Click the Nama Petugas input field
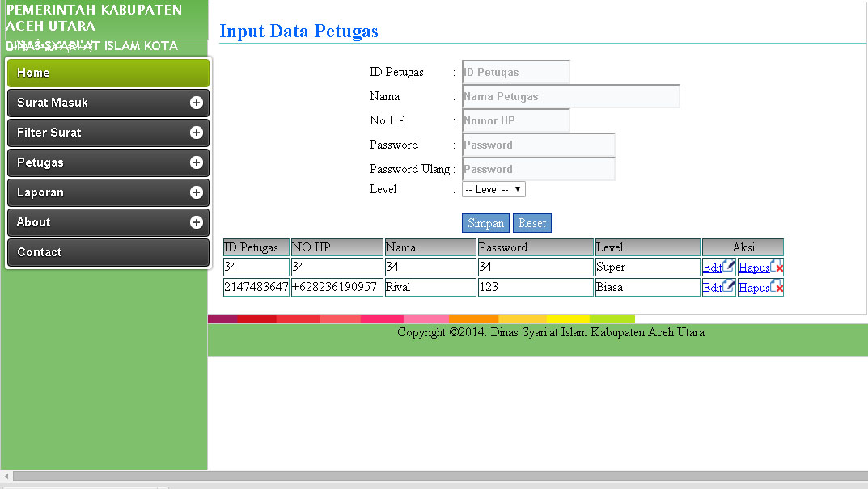This screenshot has width=868, height=489. (x=570, y=96)
